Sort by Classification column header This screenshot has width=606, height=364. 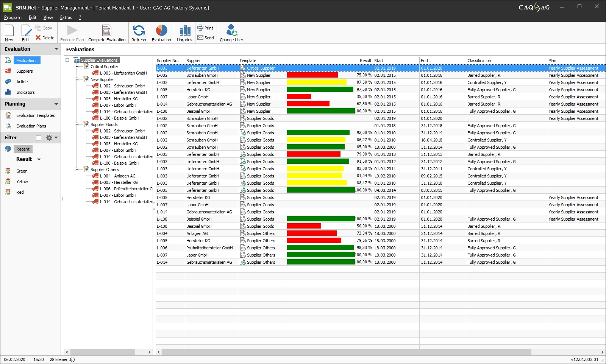click(x=506, y=61)
